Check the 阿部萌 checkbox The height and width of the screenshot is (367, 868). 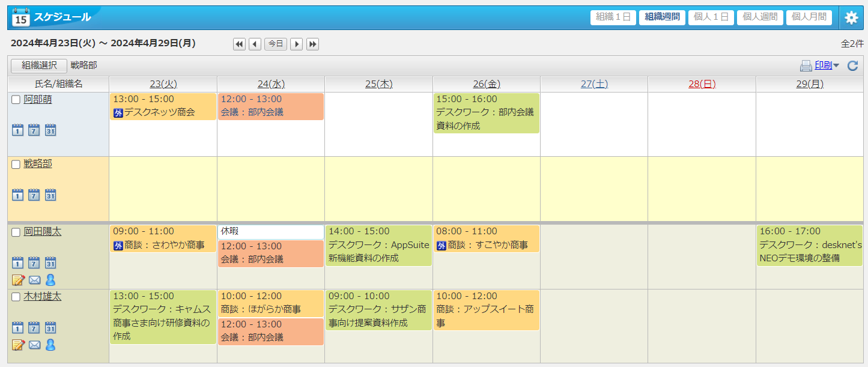pyautogui.click(x=16, y=100)
